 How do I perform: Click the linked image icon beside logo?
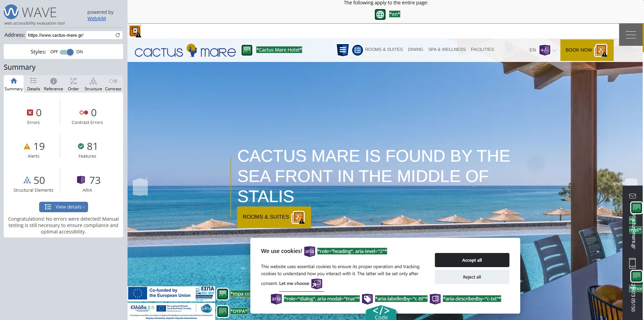[x=247, y=50]
